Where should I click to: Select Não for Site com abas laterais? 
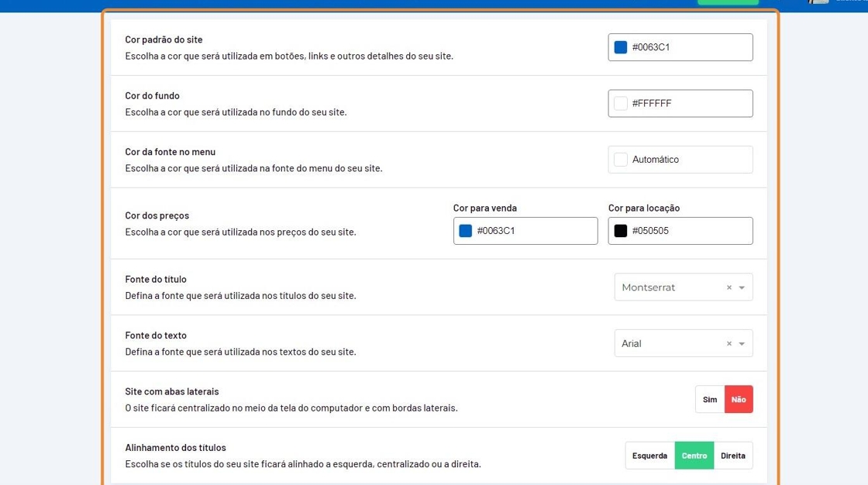pyautogui.click(x=739, y=400)
